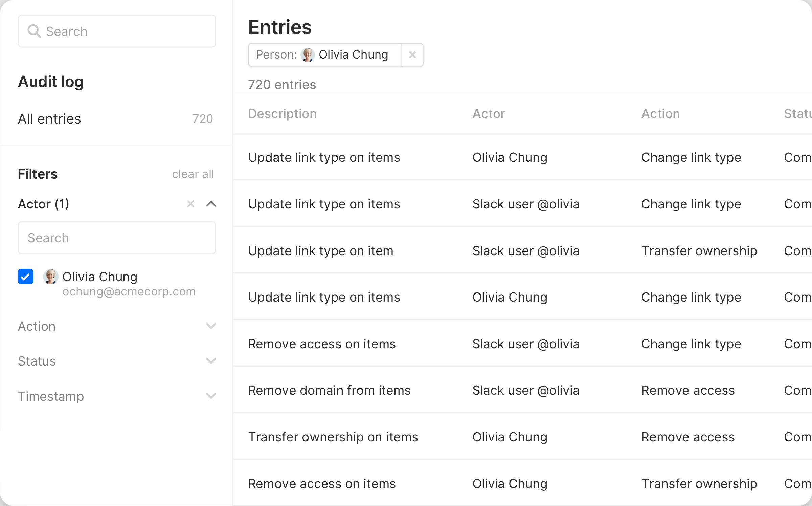Sort by the Actor column header
This screenshot has width=812, height=506.
click(x=489, y=114)
